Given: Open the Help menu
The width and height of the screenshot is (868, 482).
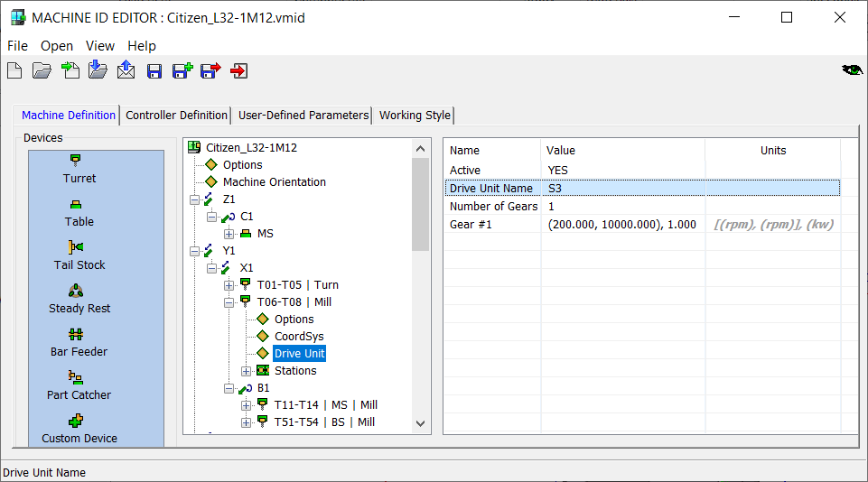Looking at the screenshot, I should (x=142, y=46).
